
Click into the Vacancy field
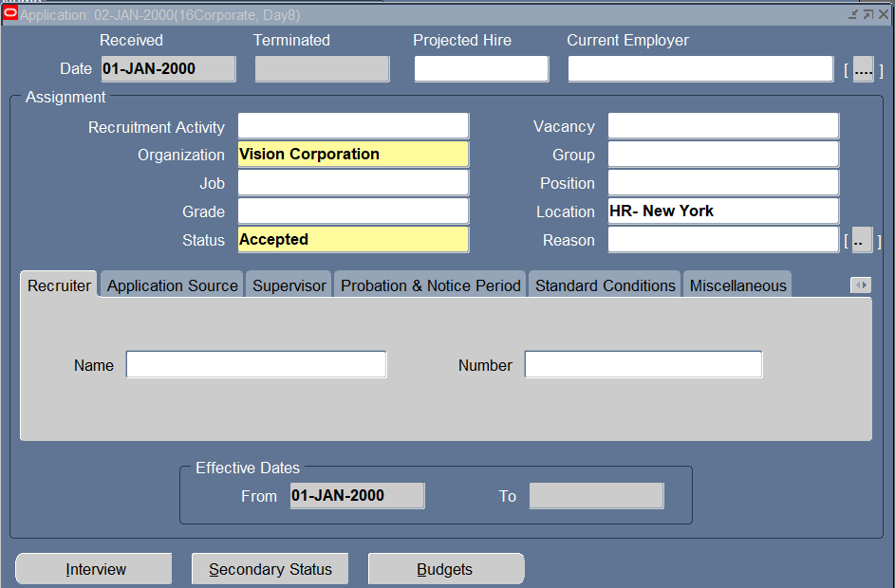click(723, 126)
